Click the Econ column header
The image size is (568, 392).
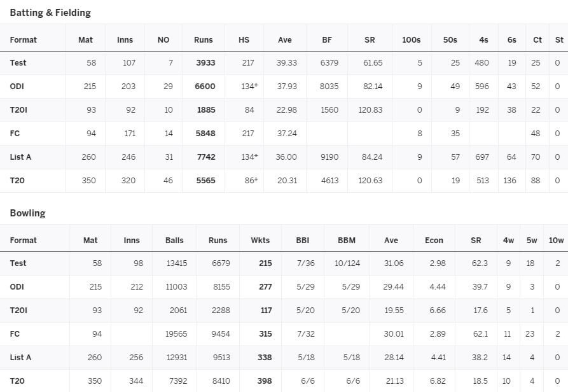click(x=434, y=240)
